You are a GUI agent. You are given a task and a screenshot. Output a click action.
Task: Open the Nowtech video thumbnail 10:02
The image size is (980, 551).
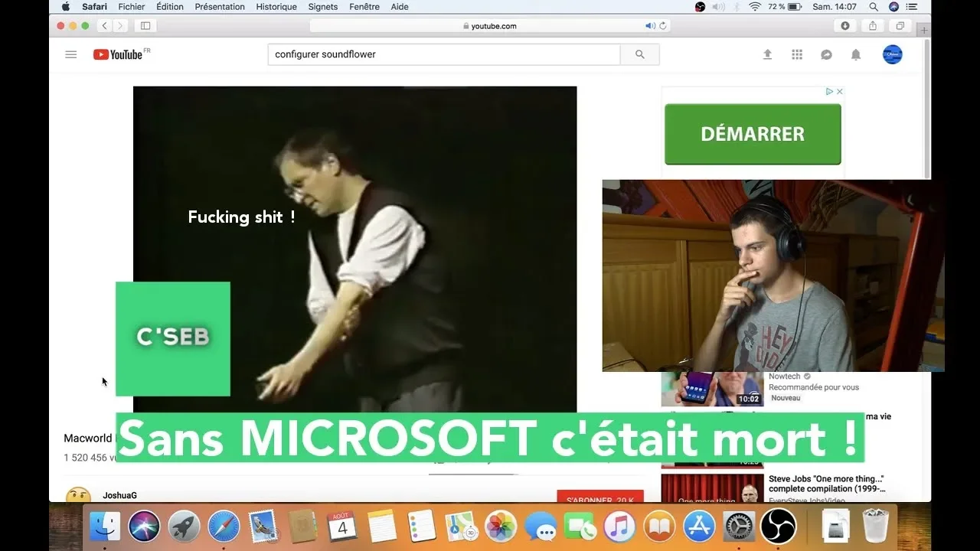click(x=713, y=389)
